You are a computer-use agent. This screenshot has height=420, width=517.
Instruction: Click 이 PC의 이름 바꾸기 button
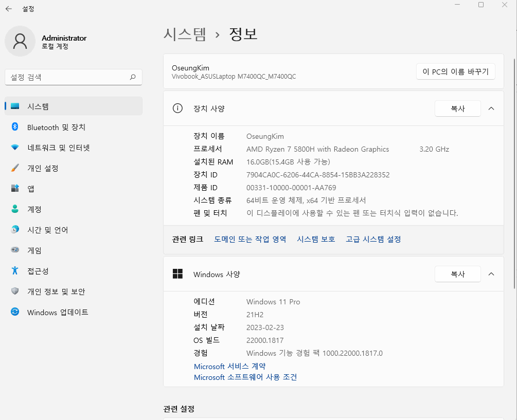(x=456, y=71)
